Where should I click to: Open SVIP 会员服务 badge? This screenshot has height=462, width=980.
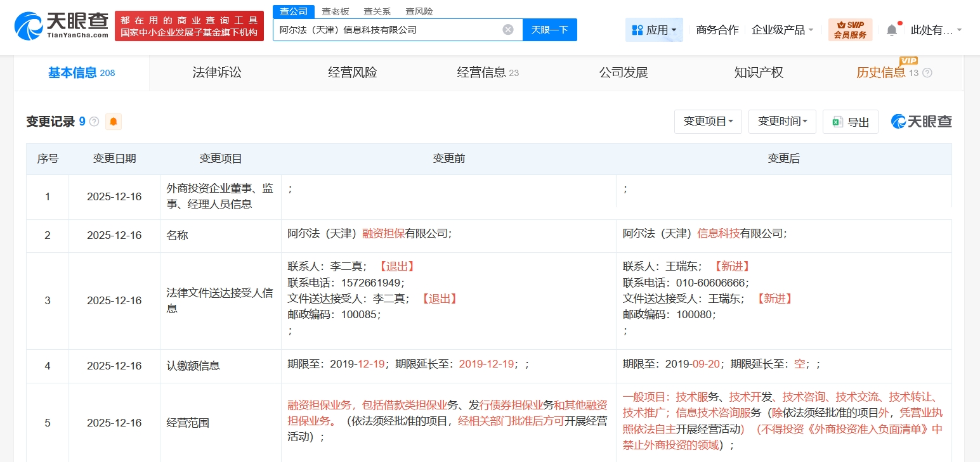850,30
